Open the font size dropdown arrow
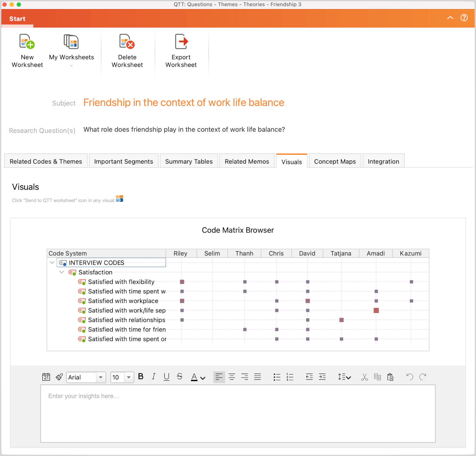Screen dimensions: 476x456 click(x=129, y=377)
